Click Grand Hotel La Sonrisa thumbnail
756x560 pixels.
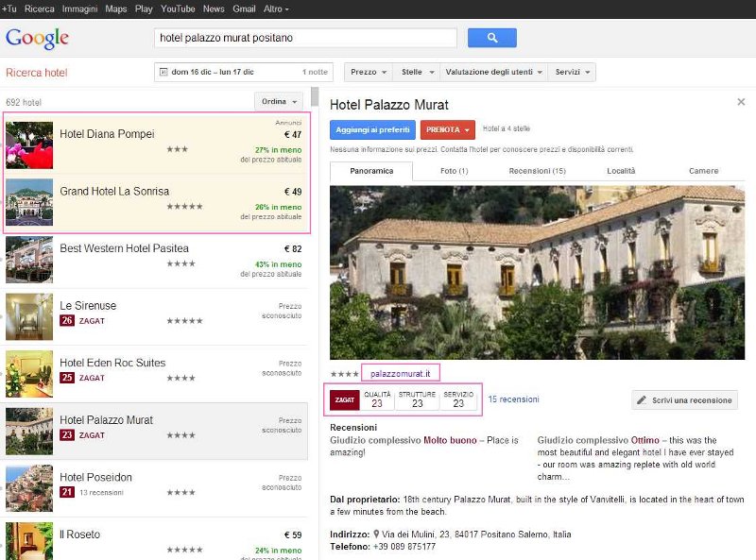coord(29,202)
